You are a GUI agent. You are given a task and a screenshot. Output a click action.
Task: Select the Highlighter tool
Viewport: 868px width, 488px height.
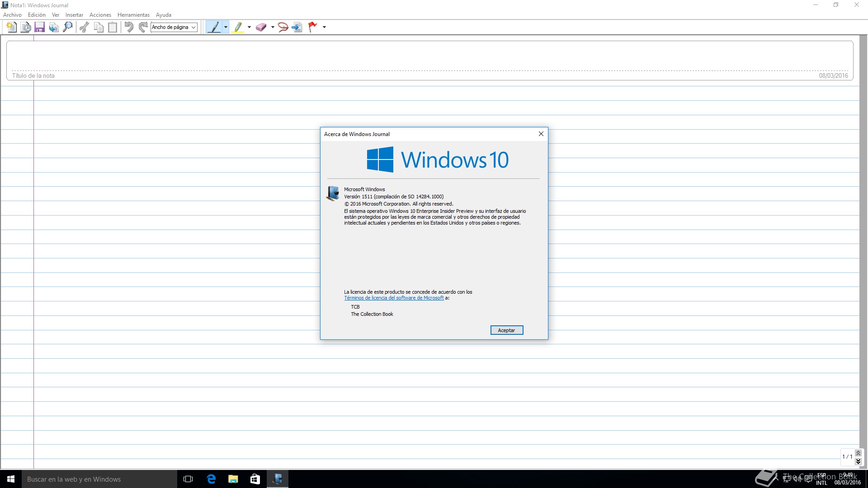click(238, 27)
